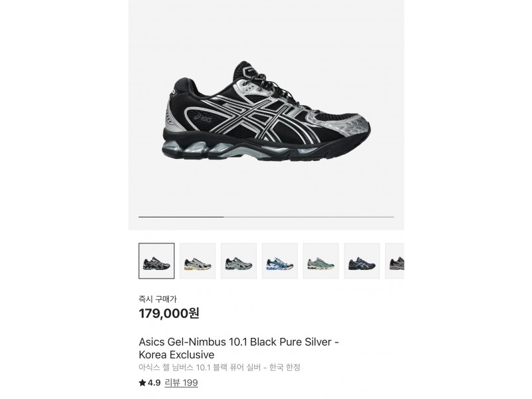Select the teal green shoe thumbnail
The height and width of the screenshot is (399, 532).
[321, 261]
